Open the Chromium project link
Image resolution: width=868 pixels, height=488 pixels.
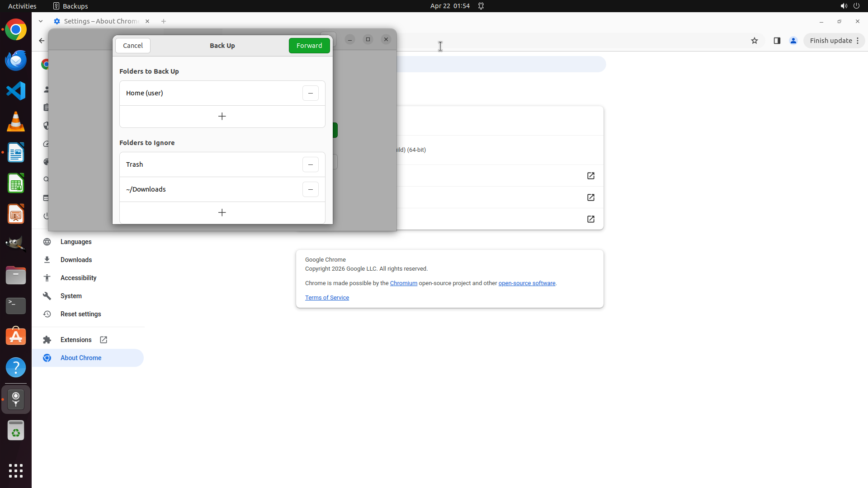[x=403, y=283]
